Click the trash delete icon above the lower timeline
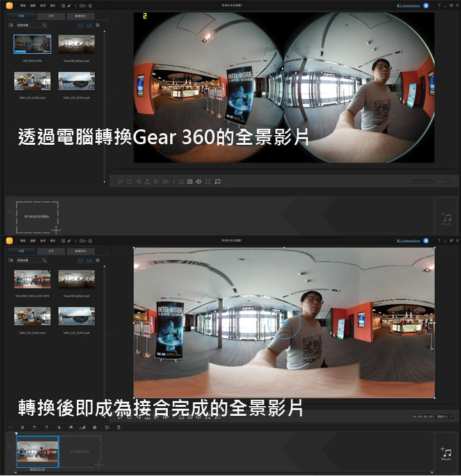 tap(118, 427)
